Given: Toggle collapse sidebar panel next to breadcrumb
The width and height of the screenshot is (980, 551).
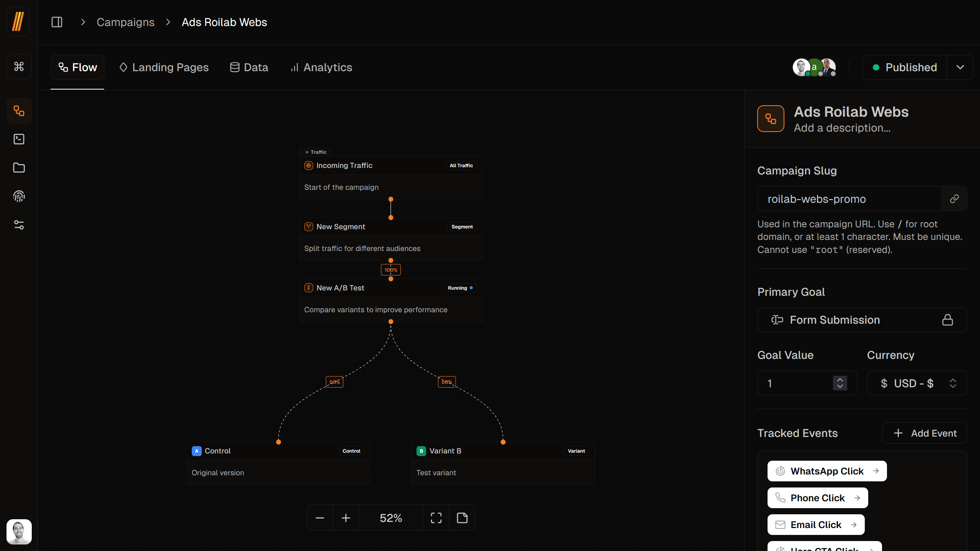Looking at the screenshot, I should click(x=57, y=22).
